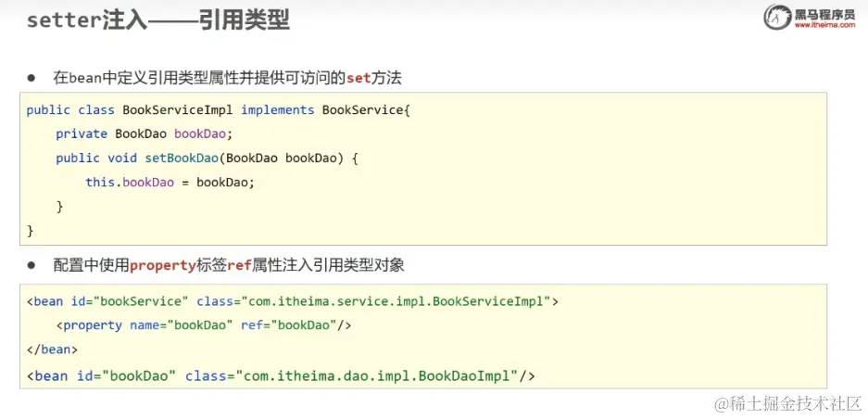Click class="com.itheima.service.impl.BookServiceImpl" attribute

[x=373, y=301]
